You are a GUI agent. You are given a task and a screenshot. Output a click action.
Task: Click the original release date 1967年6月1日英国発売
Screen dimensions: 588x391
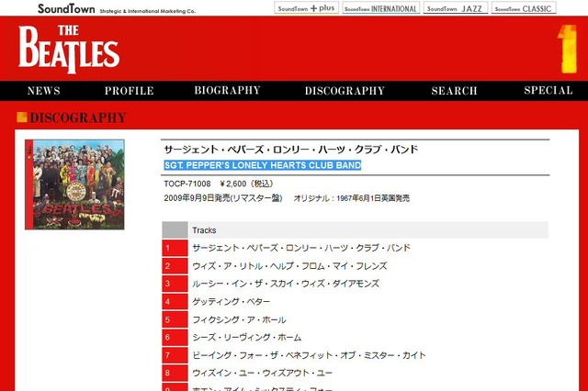(373, 198)
